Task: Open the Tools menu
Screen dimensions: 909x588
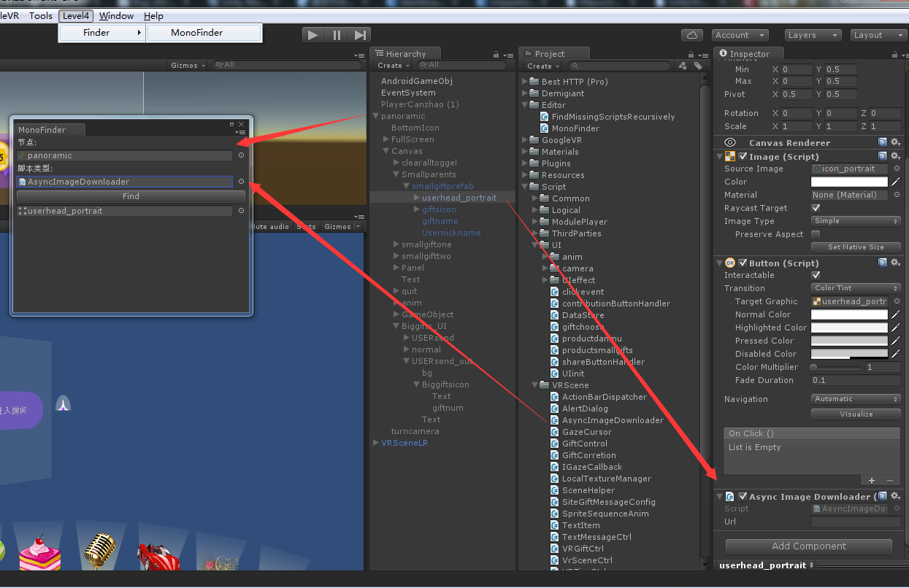Action: (41, 15)
